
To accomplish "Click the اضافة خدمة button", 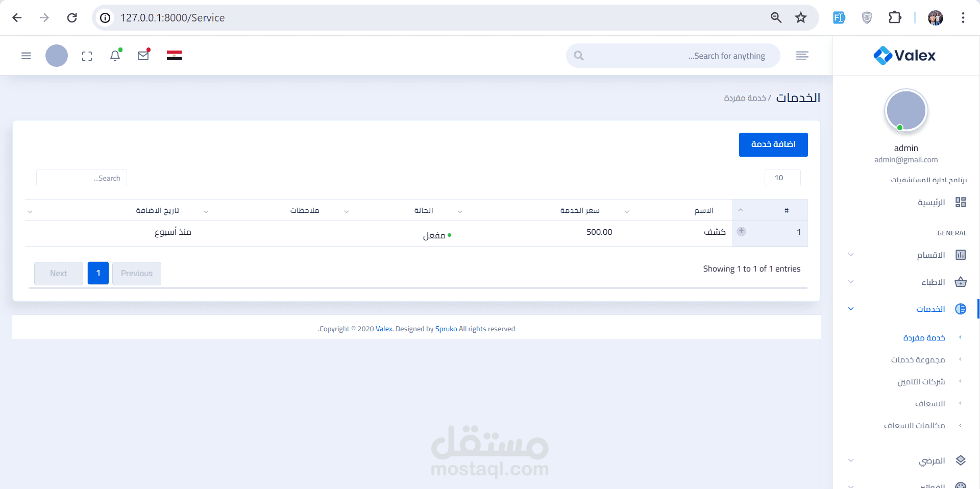I will pyautogui.click(x=773, y=144).
